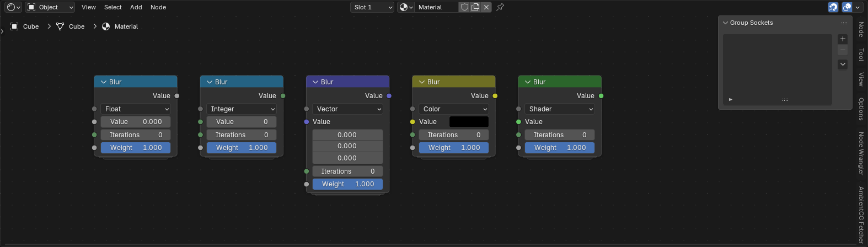Screen dimensions: 868x247
Task: Click the Vector node Iterations field
Action: click(347, 171)
